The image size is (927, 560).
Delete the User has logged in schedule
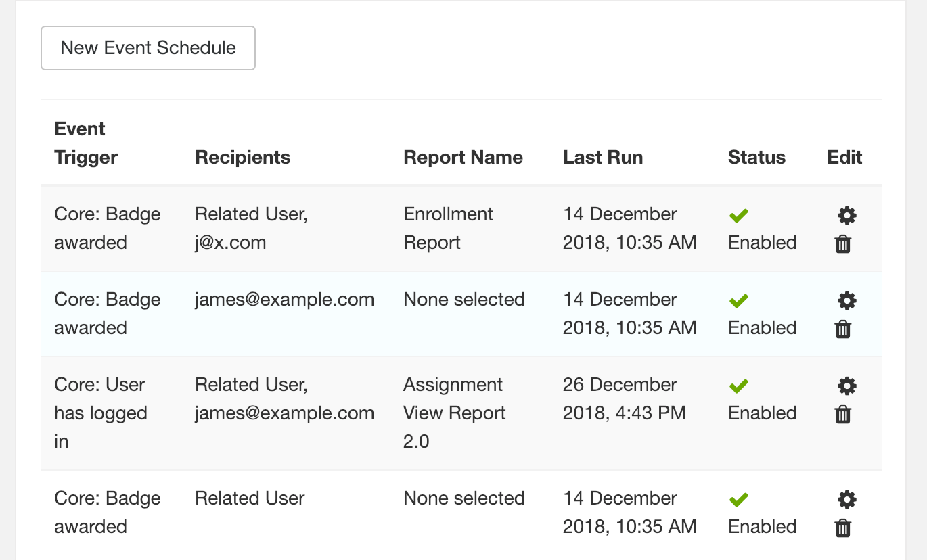(842, 415)
